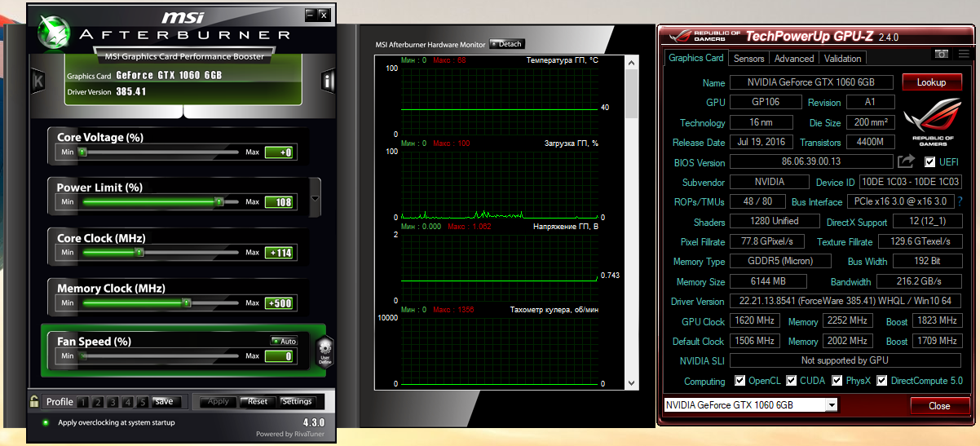Select profile slot 4

(127, 401)
